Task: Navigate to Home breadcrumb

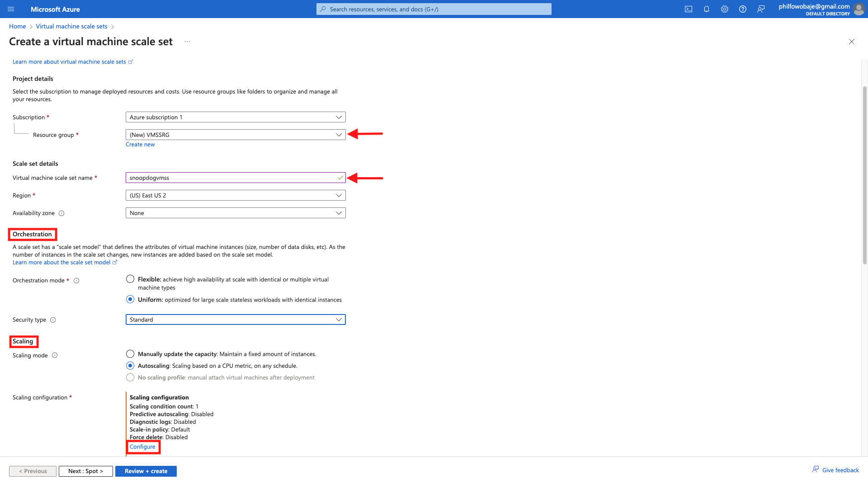Action: point(17,26)
